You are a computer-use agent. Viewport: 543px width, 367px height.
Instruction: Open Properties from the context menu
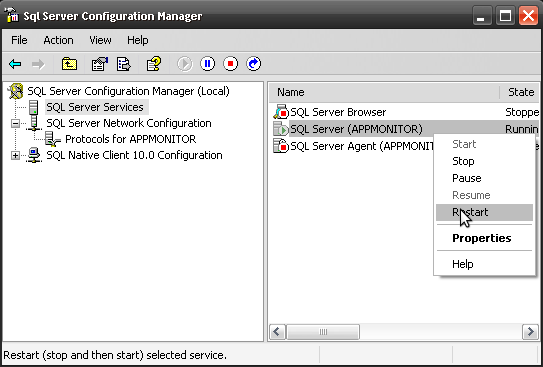481,238
